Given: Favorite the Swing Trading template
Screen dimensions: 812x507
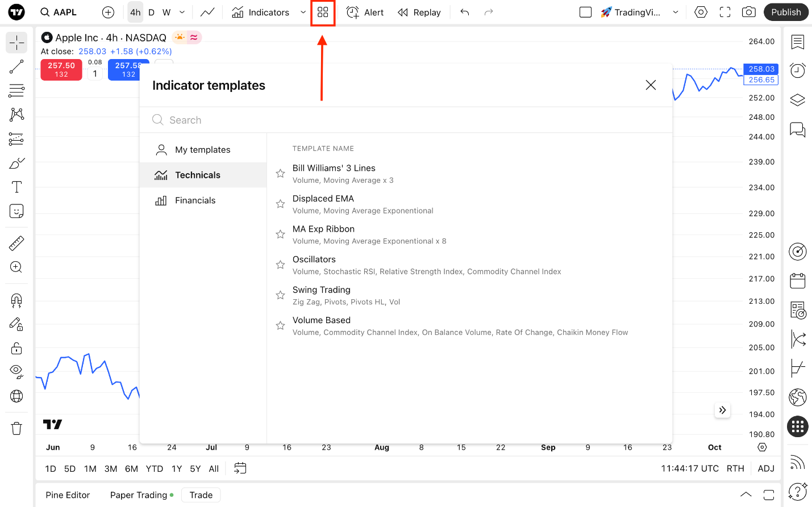Looking at the screenshot, I should click(x=280, y=295).
